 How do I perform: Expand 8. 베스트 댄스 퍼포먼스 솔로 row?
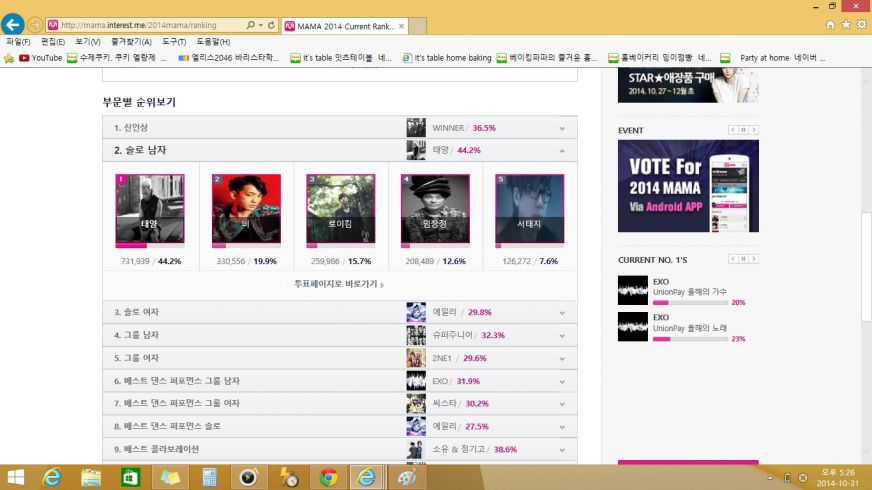(x=340, y=426)
